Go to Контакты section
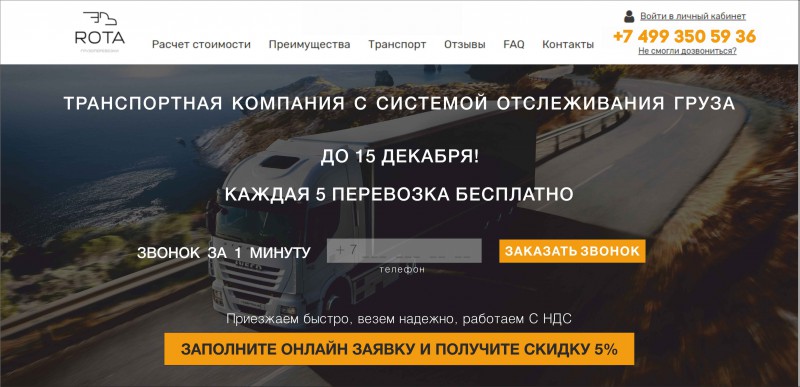 568,44
